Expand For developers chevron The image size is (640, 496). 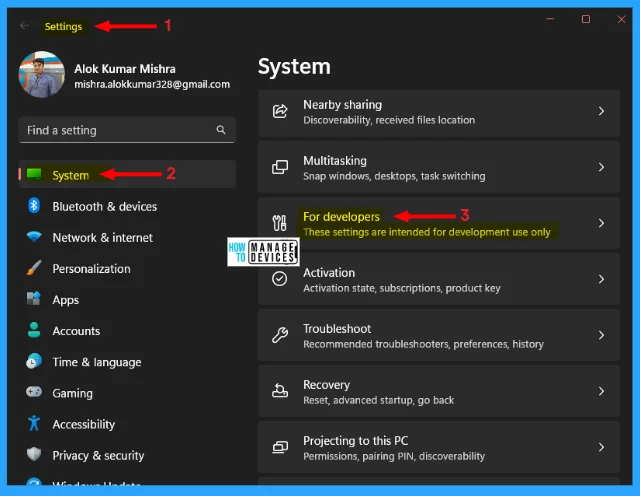[x=601, y=223]
